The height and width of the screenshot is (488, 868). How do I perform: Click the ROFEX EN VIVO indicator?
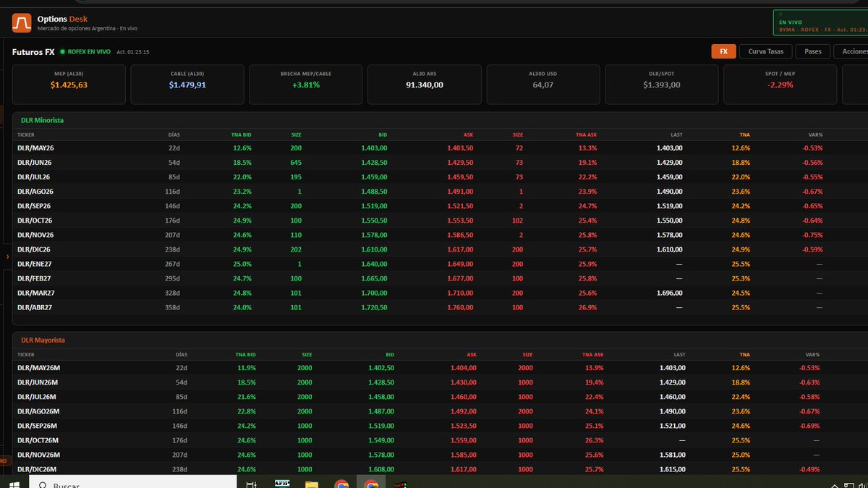pyautogui.click(x=85, y=52)
